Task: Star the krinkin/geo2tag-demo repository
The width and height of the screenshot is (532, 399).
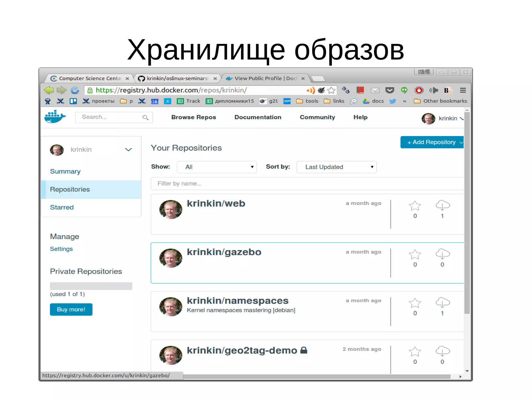Action: pyautogui.click(x=415, y=351)
